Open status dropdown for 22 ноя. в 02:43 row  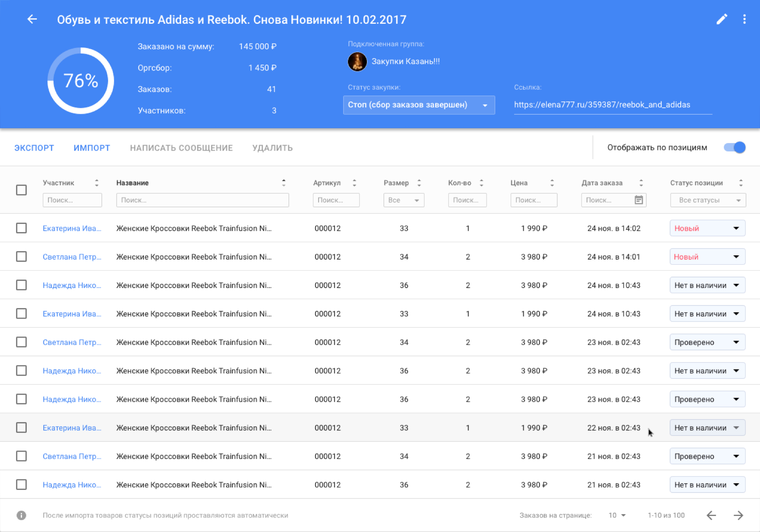pyautogui.click(x=707, y=428)
